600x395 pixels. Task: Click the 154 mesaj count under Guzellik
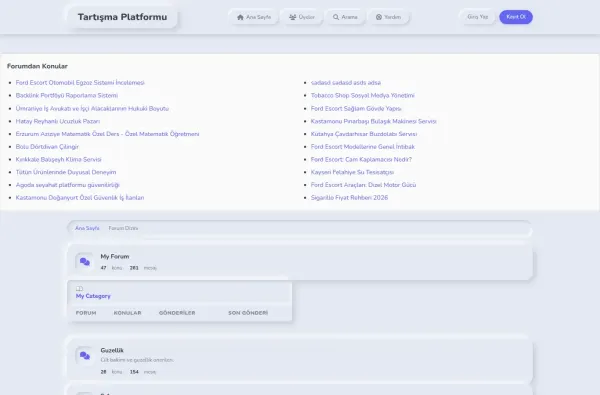click(x=143, y=372)
